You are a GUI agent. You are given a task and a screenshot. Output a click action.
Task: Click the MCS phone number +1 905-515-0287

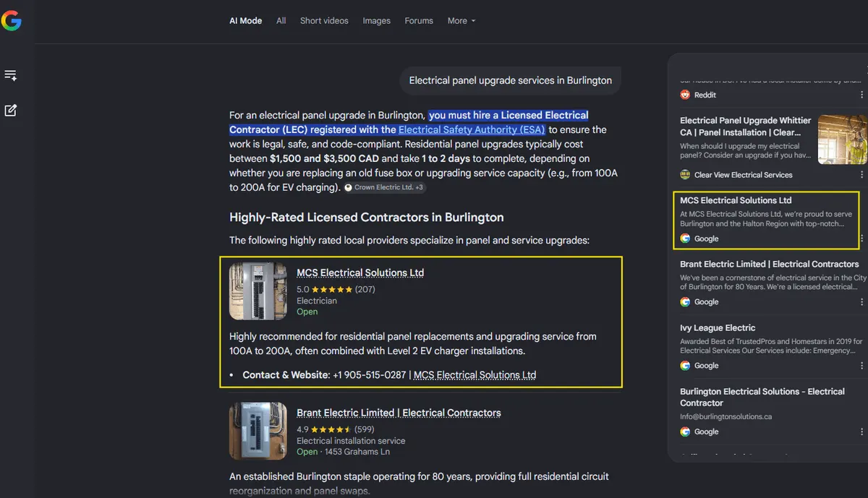[368, 375]
